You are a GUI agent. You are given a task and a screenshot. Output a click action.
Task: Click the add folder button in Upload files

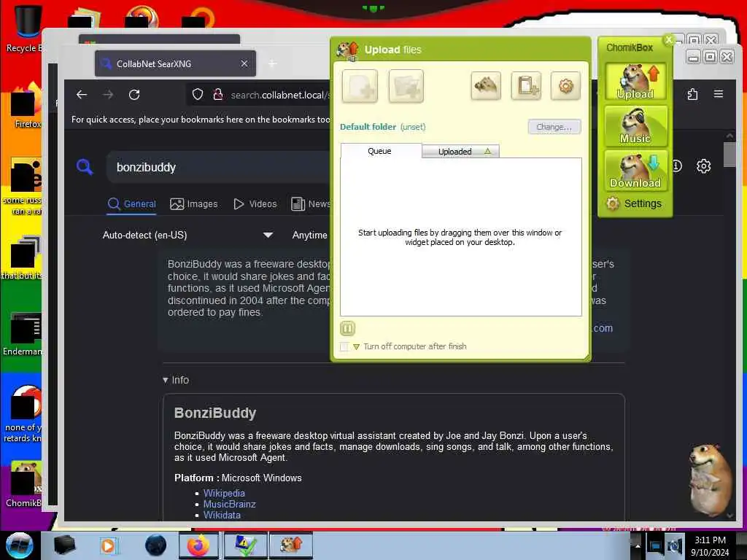[406, 86]
